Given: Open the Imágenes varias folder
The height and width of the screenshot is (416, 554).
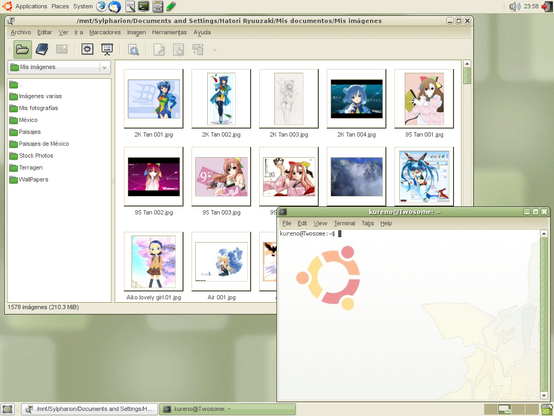Looking at the screenshot, I should click(x=36, y=96).
